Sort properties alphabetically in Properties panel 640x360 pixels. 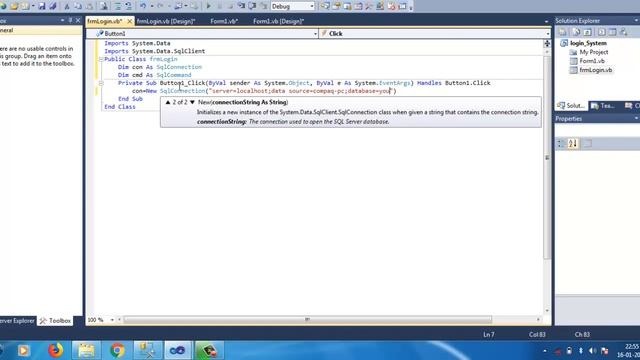pos(573,143)
